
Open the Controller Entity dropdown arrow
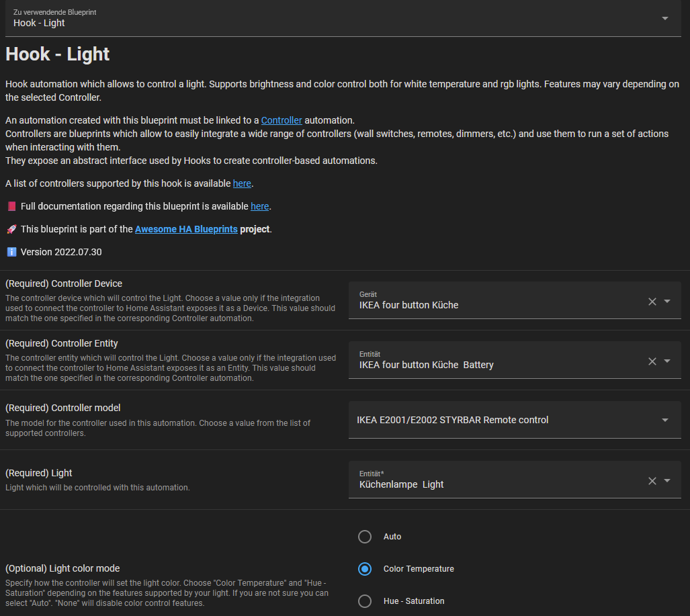coord(667,361)
